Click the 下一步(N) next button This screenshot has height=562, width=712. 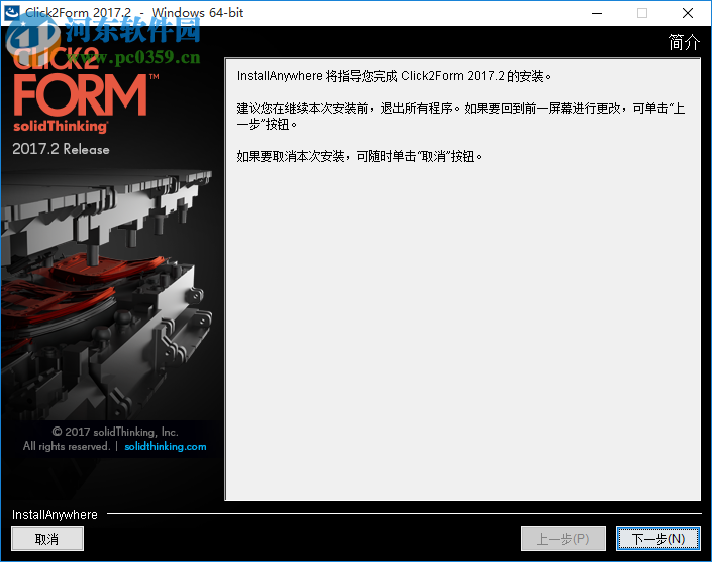click(658, 539)
